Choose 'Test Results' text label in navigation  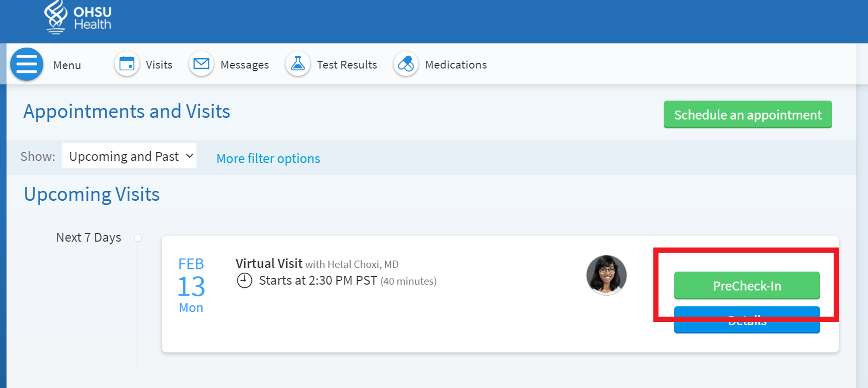pyautogui.click(x=347, y=65)
